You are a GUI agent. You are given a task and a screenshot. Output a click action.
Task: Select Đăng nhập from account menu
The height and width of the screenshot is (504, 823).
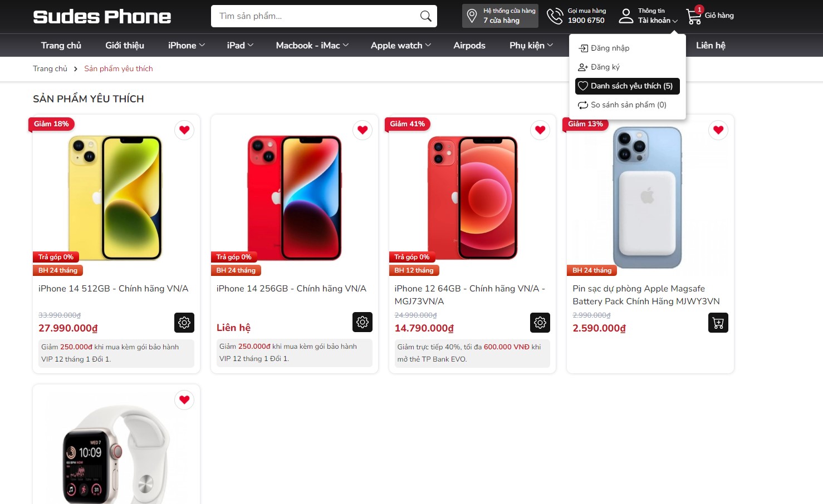point(610,48)
